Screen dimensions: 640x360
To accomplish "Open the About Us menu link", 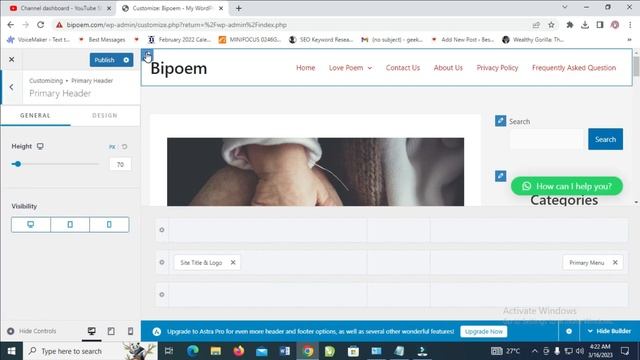I will pyautogui.click(x=448, y=68).
